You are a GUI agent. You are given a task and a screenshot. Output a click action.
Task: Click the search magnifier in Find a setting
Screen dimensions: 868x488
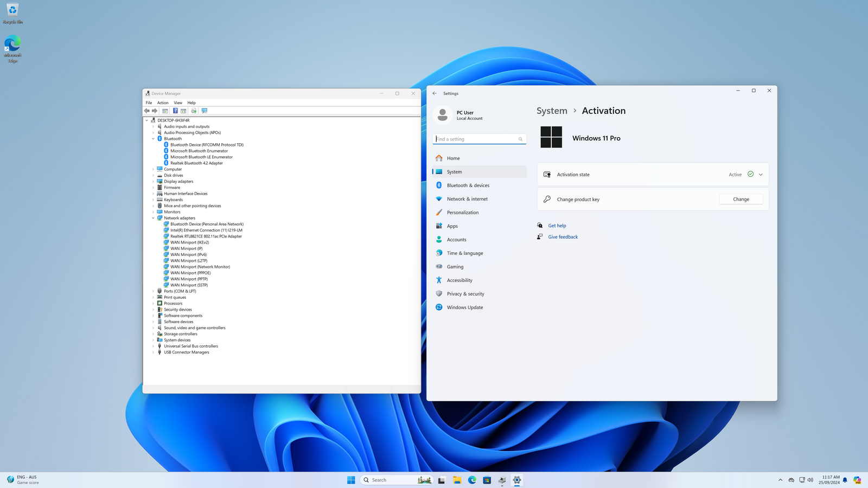tap(520, 139)
